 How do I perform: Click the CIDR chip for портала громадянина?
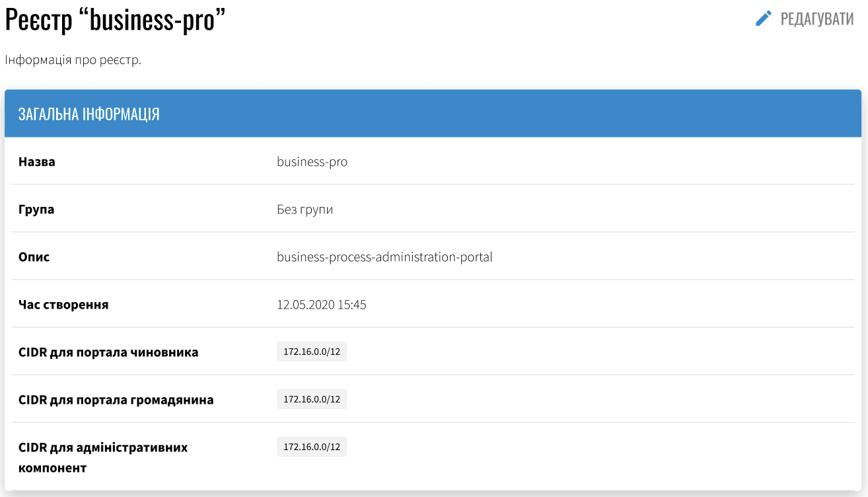tap(312, 399)
